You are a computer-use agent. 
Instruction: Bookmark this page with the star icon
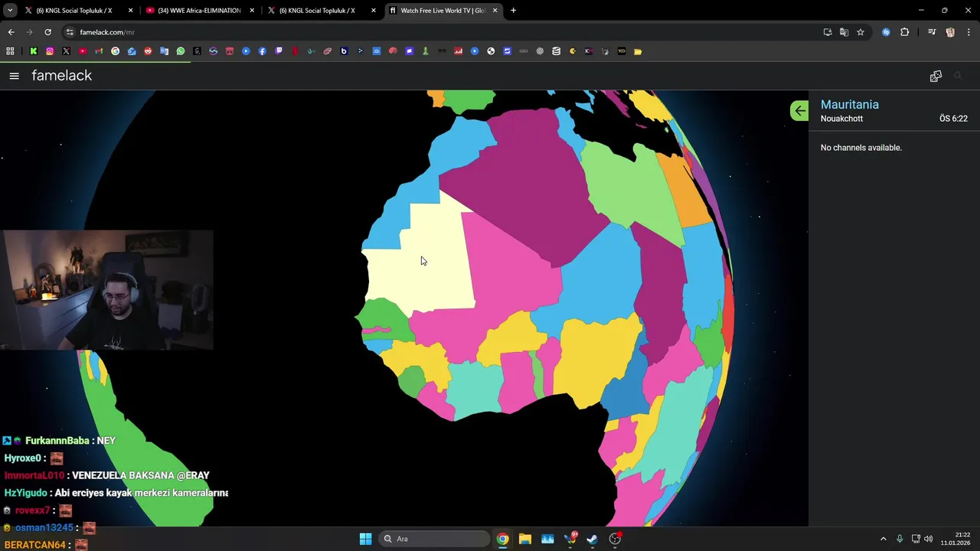pyautogui.click(x=861, y=32)
